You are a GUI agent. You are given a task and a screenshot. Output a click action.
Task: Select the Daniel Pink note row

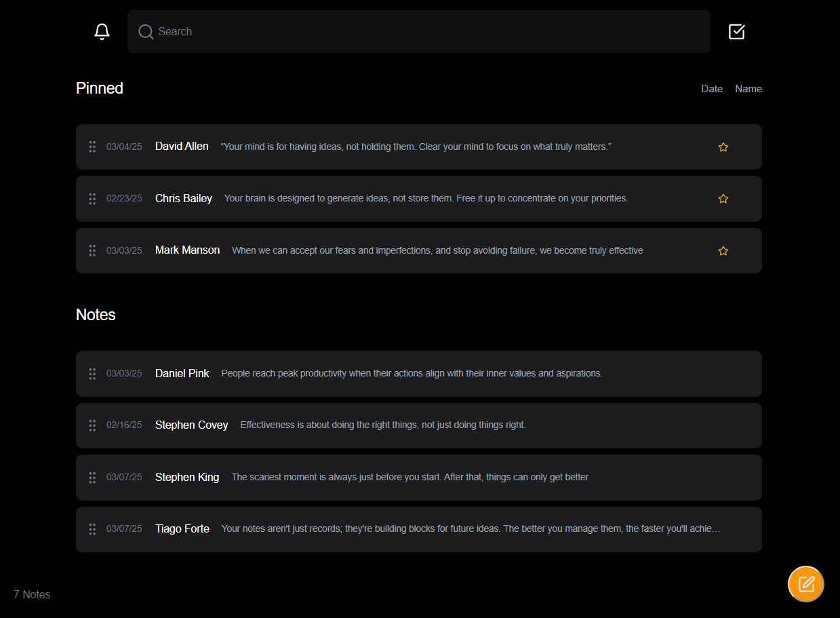pos(412,374)
